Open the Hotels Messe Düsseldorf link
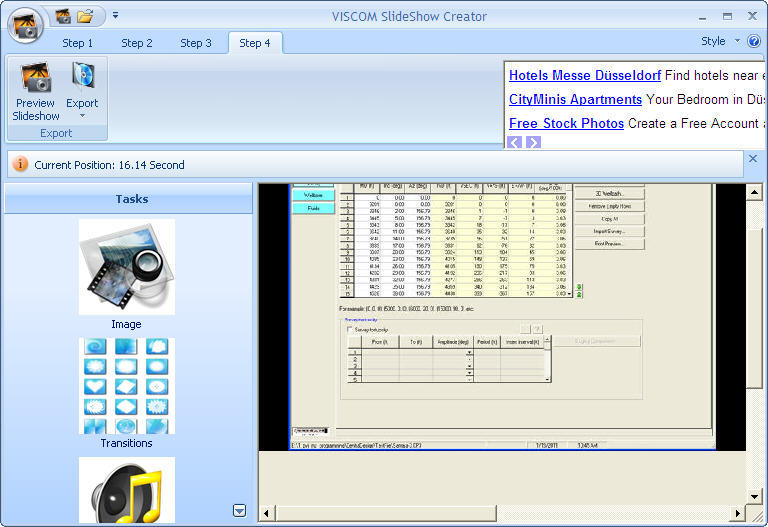Image resolution: width=768 pixels, height=527 pixels. pyautogui.click(x=585, y=75)
